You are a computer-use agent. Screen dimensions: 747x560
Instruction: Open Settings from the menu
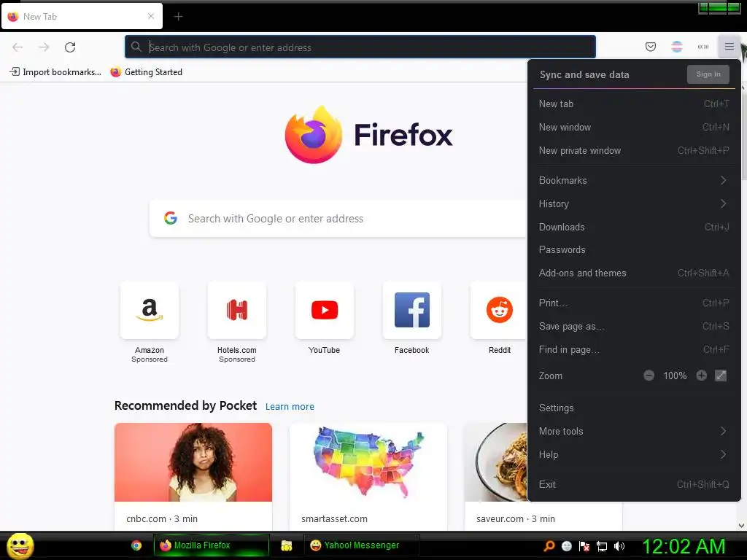(634, 408)
